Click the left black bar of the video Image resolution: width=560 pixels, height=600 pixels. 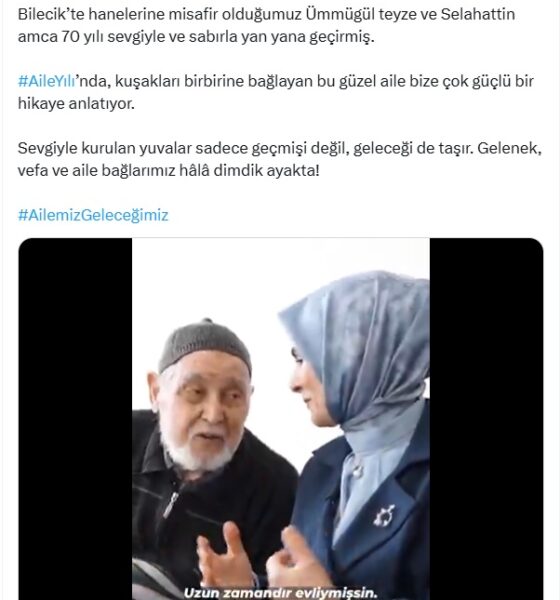tap(75, 419)
